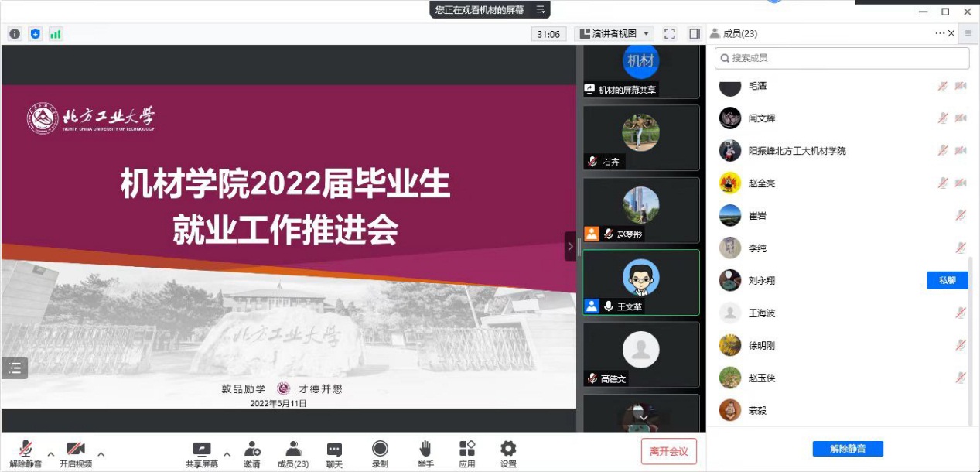Click 成员(23) in the bottom toolbar
Screen dimensions: 980x472
293,453
